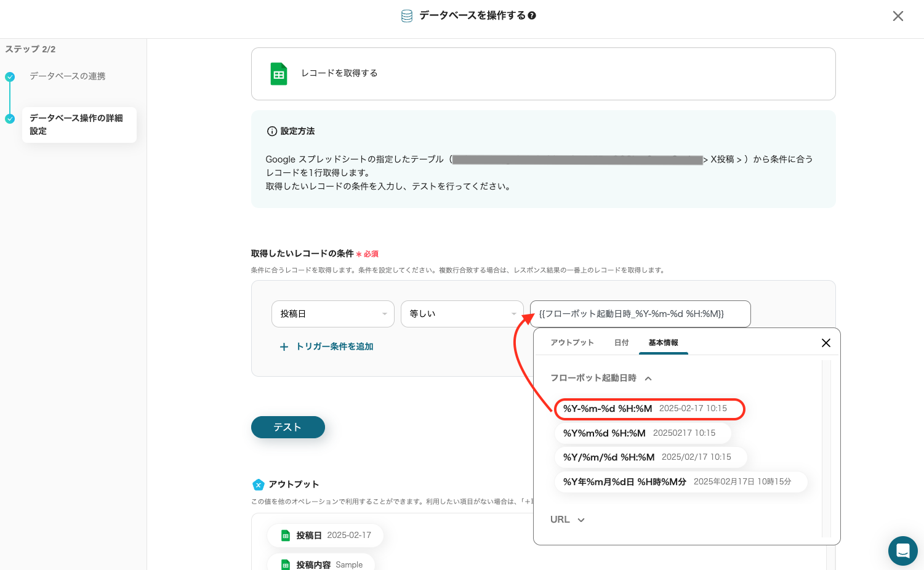924x570 pixels.
Task: Click the 投稿日 2025-02-17 output chip
Action: click(325, 536)
